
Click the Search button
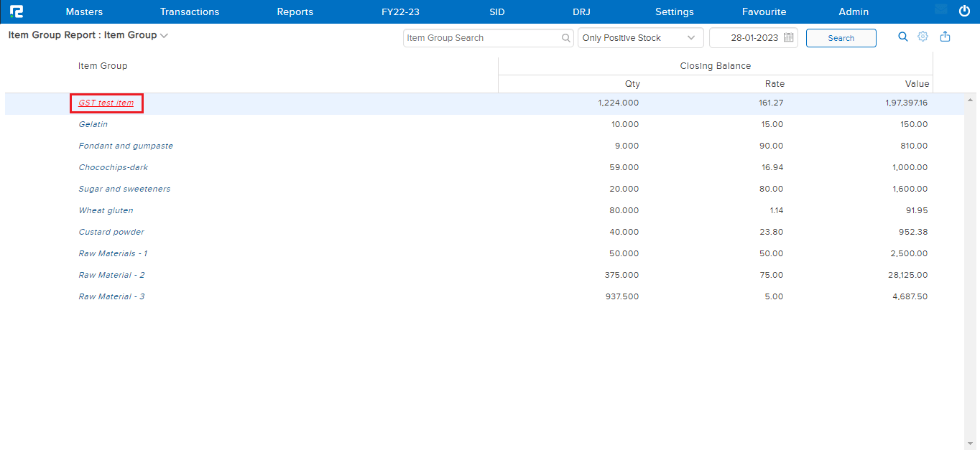(x=841, y=37)
